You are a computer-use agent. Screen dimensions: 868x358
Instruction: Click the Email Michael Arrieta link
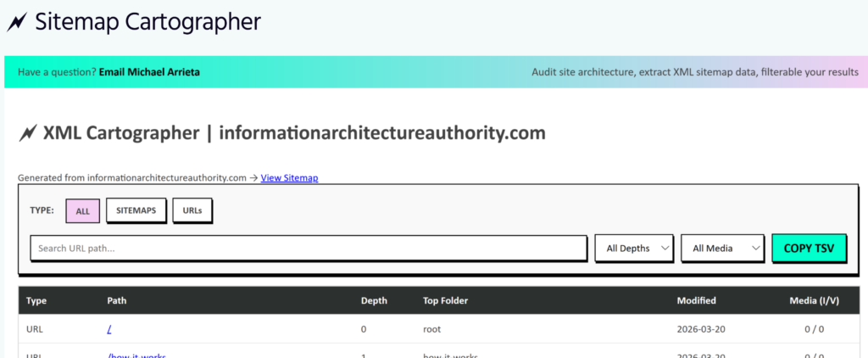click(149, 72)
